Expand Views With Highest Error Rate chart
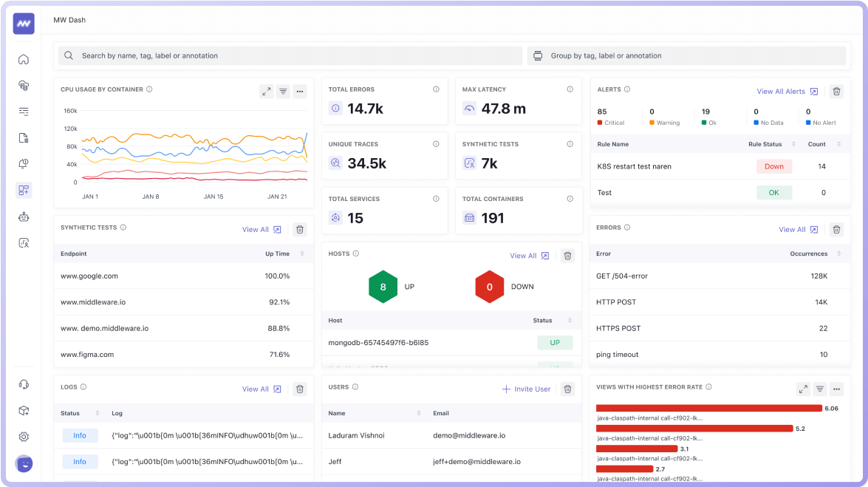Screen dimensions: 868x487 (803, 389)
